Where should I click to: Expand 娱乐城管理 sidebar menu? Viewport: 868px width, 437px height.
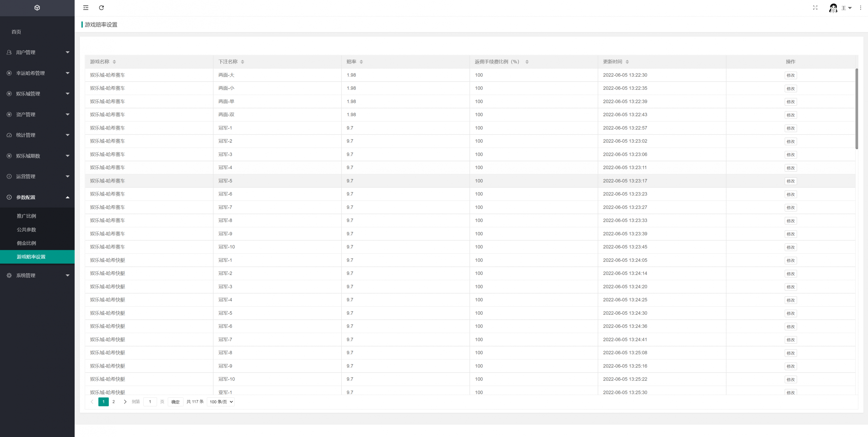point(37,94)
